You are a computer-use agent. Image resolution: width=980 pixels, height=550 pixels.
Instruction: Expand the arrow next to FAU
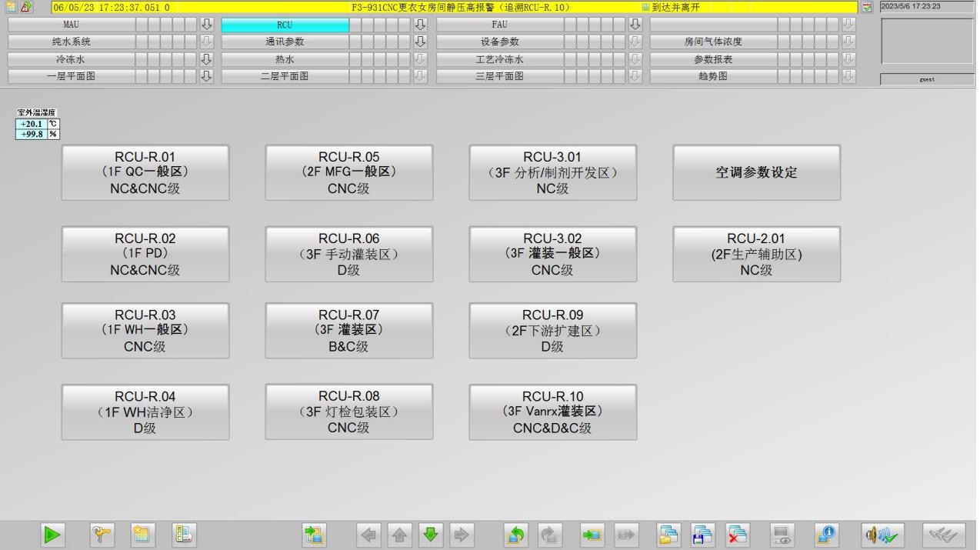(x=635, y=25)
